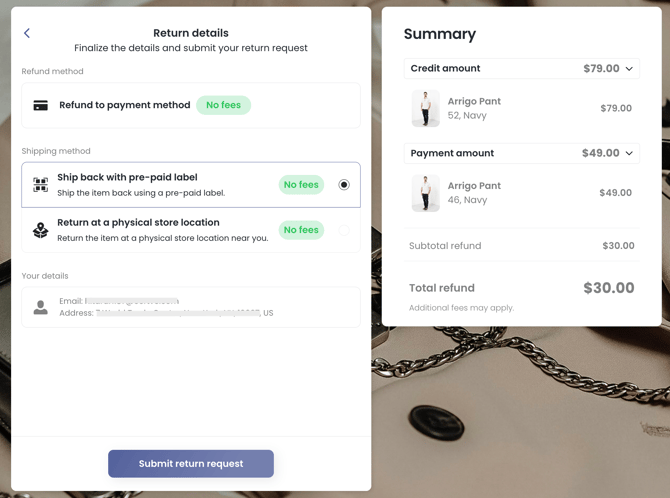Collapse the Payment amount chevron
This screenshot has height=498, width=670.
[x=629, y=154]
